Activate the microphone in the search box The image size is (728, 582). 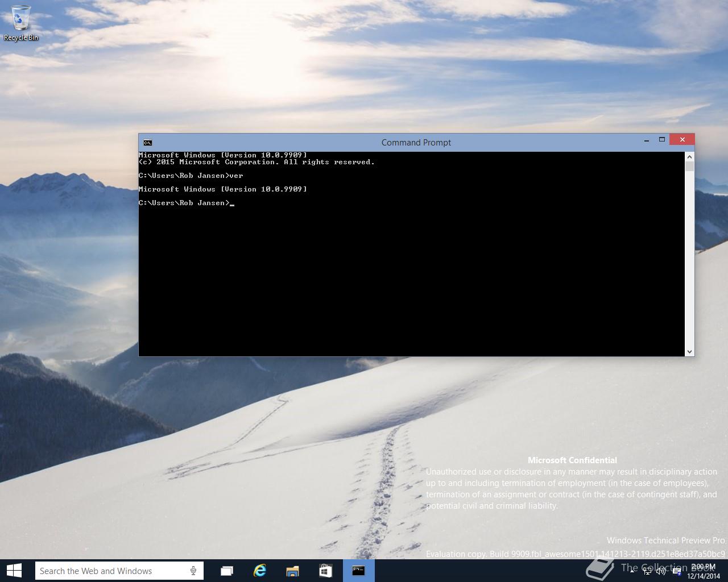click(193, 571)
